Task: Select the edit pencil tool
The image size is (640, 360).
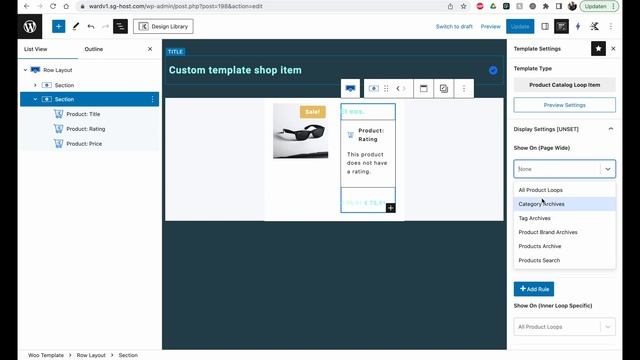Action: (x=76, y=27)
